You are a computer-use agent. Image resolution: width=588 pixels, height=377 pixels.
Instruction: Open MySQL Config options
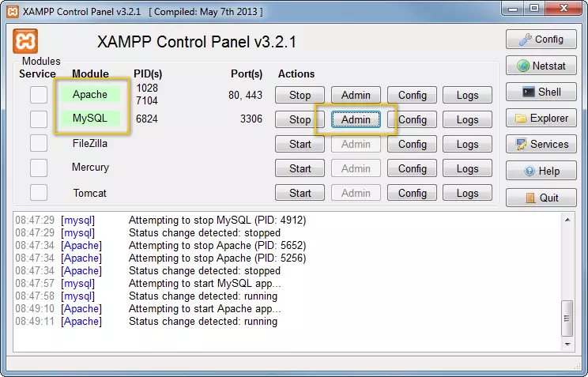click(x=412, y=119)
